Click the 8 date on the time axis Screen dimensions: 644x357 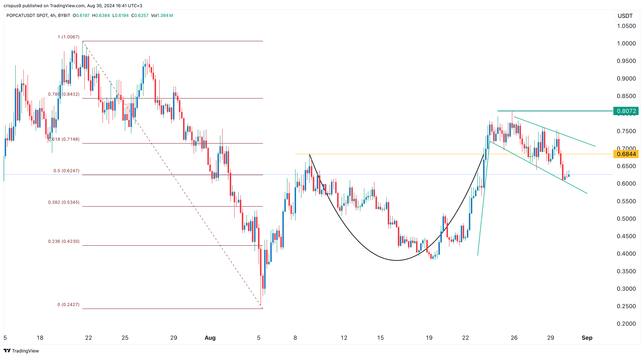[295, 338]
